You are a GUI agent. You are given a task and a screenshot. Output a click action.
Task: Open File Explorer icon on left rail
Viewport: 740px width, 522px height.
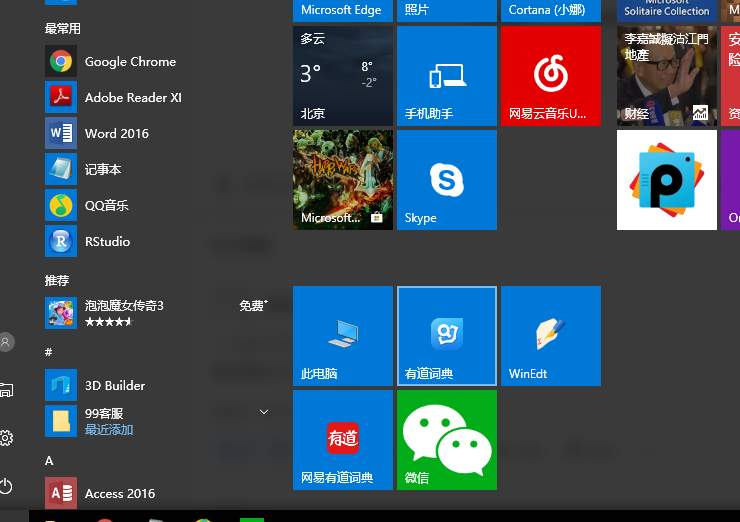6,390
